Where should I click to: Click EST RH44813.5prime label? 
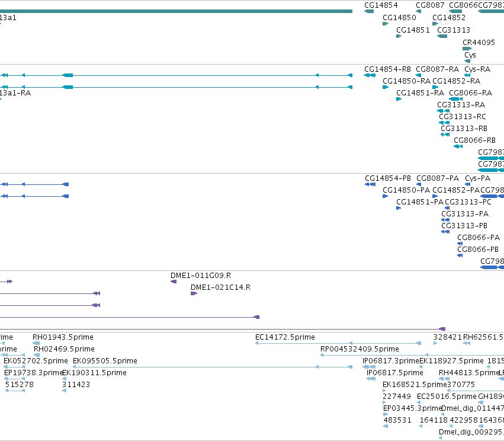click(x=468, y=373)
